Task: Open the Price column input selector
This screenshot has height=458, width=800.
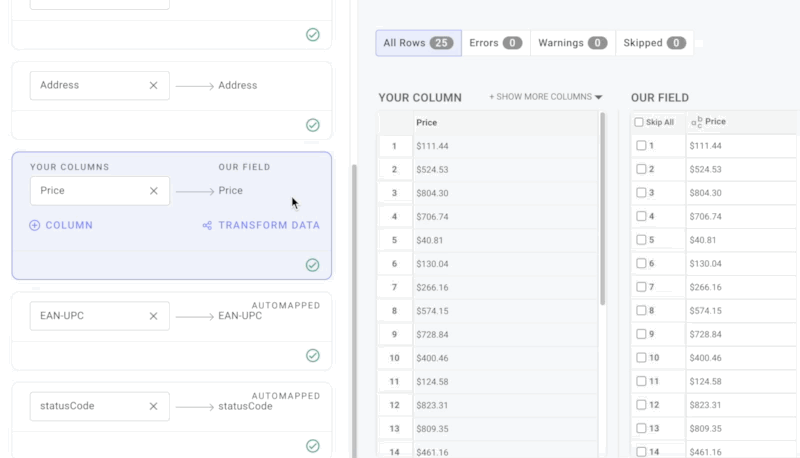Action: click(90, 191)
